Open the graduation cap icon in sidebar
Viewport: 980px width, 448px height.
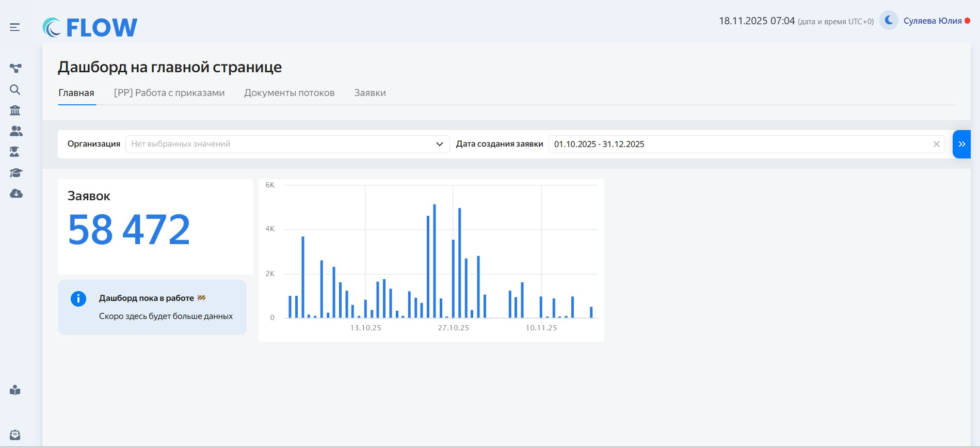click(16, 173)
